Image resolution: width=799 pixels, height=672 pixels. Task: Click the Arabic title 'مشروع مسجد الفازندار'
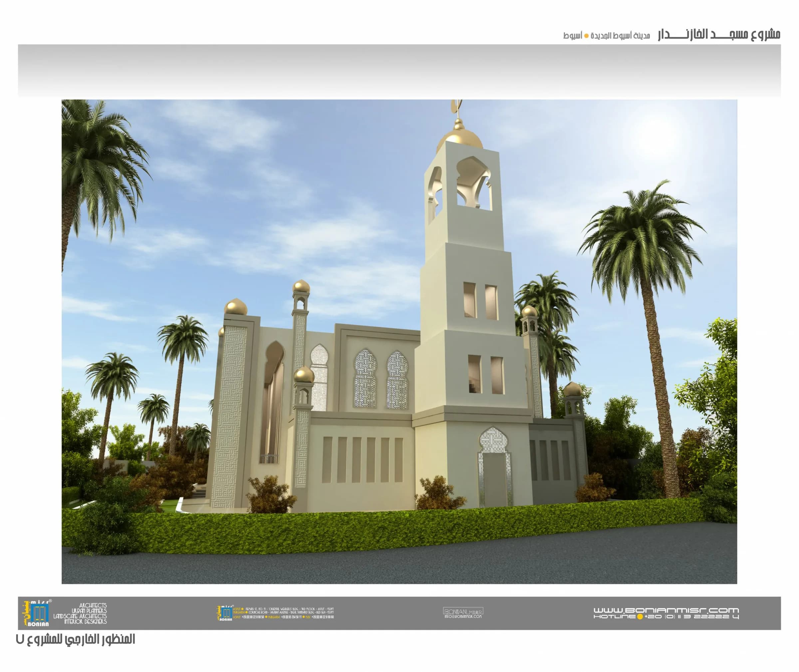[719, 35]
